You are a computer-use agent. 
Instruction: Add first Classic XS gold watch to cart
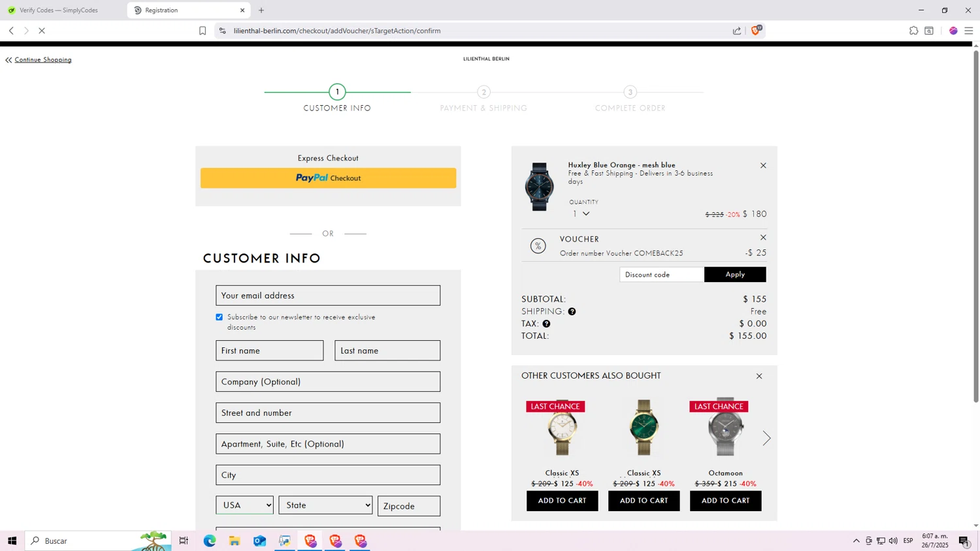562,501
